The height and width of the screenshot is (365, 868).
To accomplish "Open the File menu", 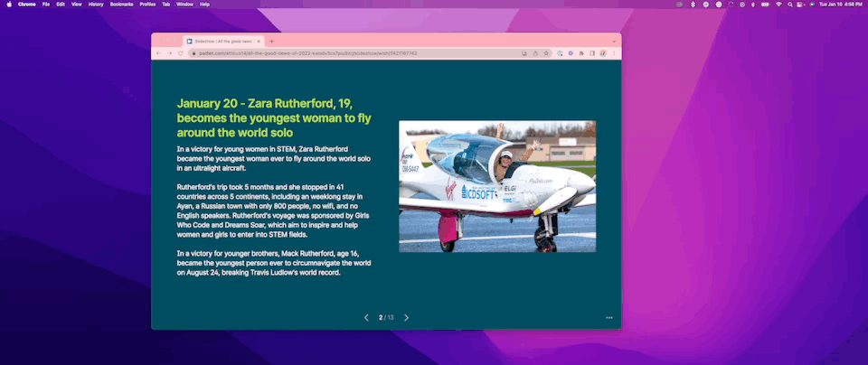I will [46, 4].
